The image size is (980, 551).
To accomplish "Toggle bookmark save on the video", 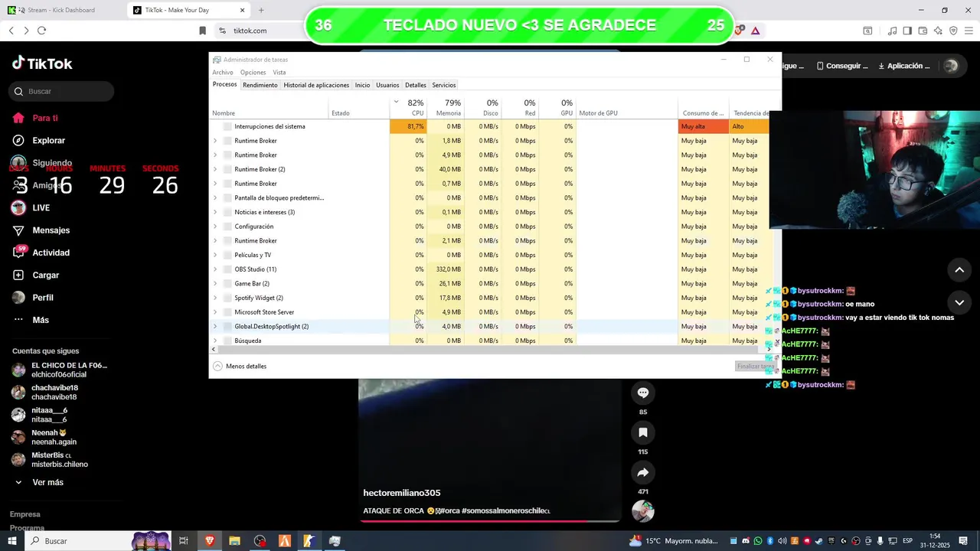I will tap(643, 432).
